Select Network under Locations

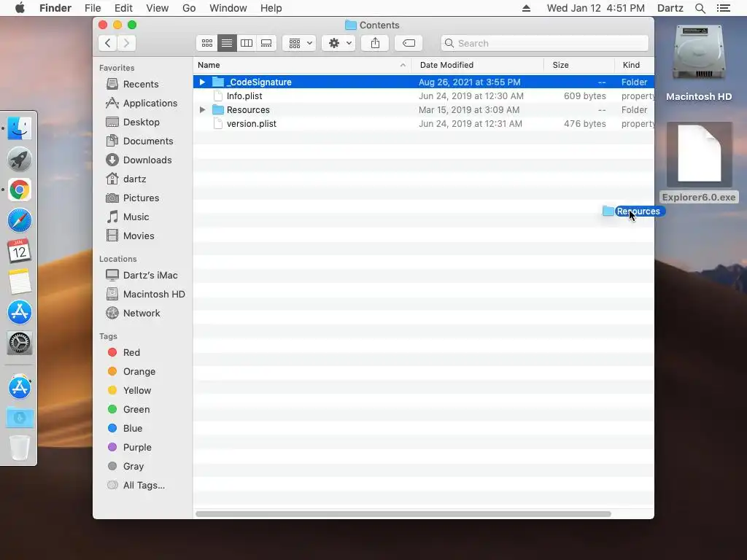pyautogui.click(x=142, y=313)
